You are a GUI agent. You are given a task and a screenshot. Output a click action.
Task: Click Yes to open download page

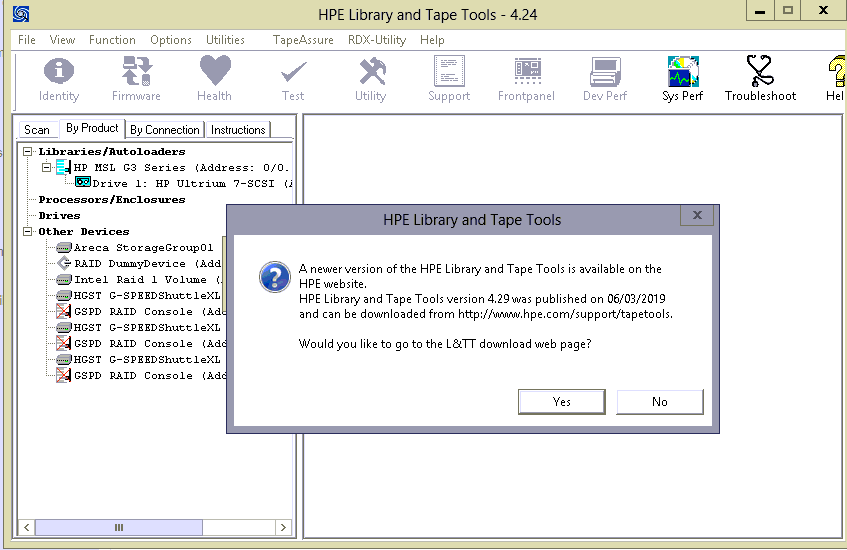pos(561,401)
